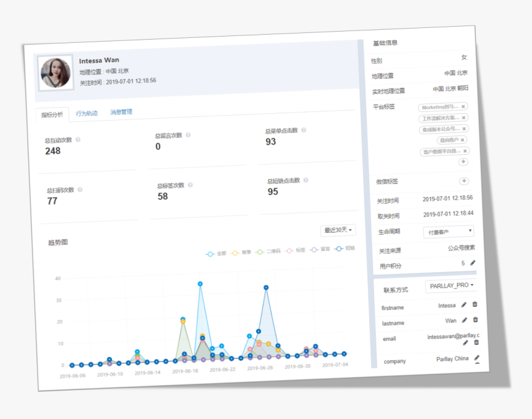Image resolution: width=532 pixels, height=419 pixels.
Task: Add a new 平台标签 plus button
Action: 463,162
